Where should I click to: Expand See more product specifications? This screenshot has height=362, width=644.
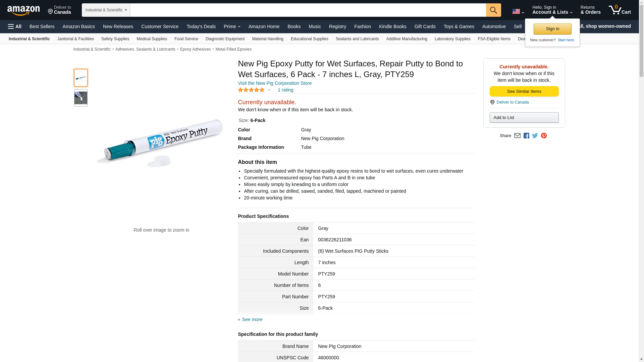(x=252, y=319)
